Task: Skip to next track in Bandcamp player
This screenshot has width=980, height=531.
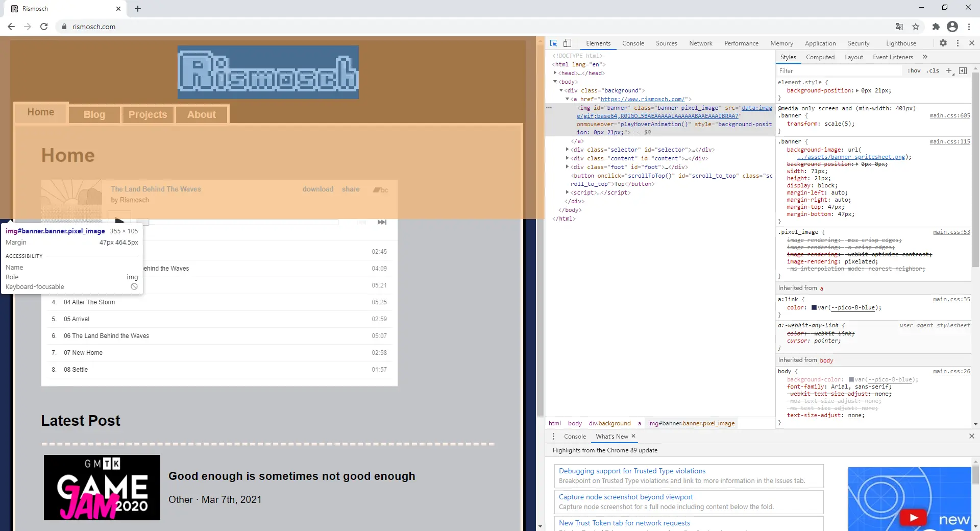Action: click(382, 222)
